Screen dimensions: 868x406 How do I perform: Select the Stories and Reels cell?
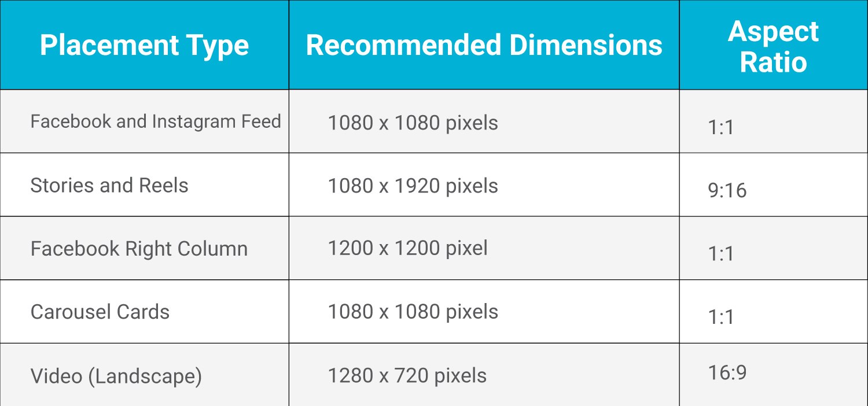[109, 185]
